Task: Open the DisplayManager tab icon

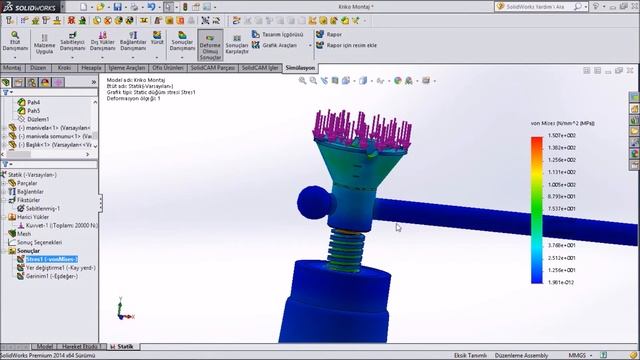Action: (45, 82)
